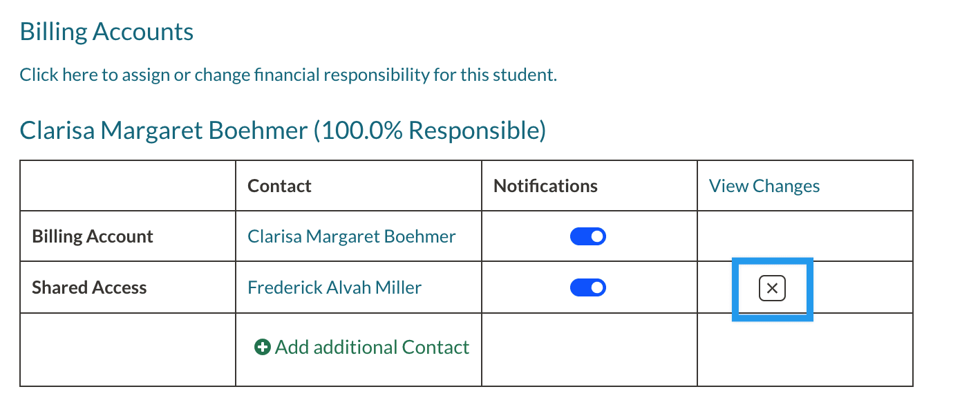The image size is (980, 416).
Task: Open Clarisa Margaret Boehmer contact link in table
Action: pos(351,236)
